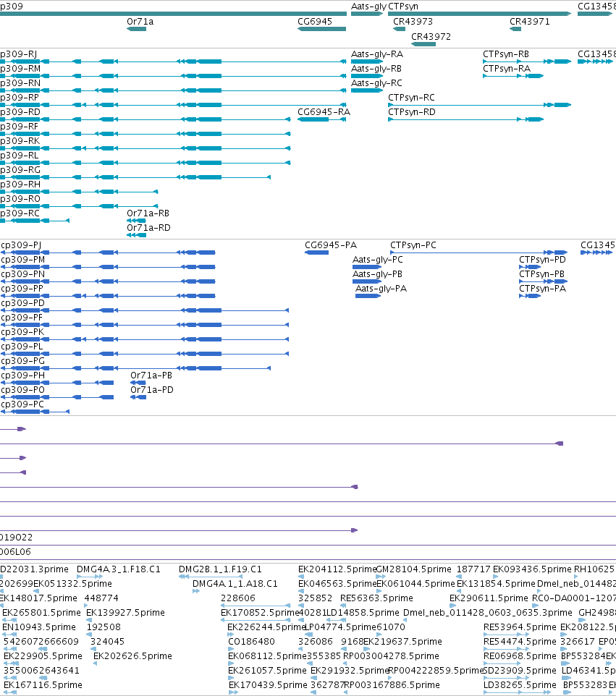The height and width of the screenshot is (696, 616).
Task: Select the Aats-gly-RA transcript label
Action: pos(377,54)
